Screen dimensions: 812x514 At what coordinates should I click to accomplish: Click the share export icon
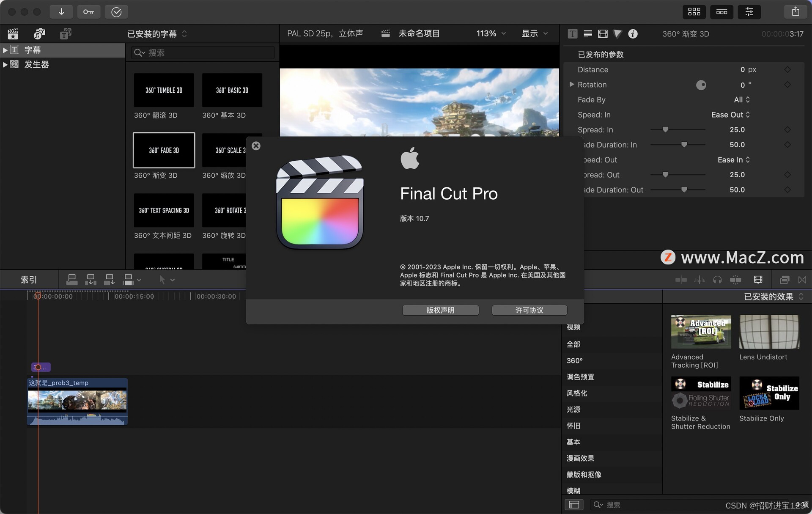pyautogui.click(x=796, y=12)
